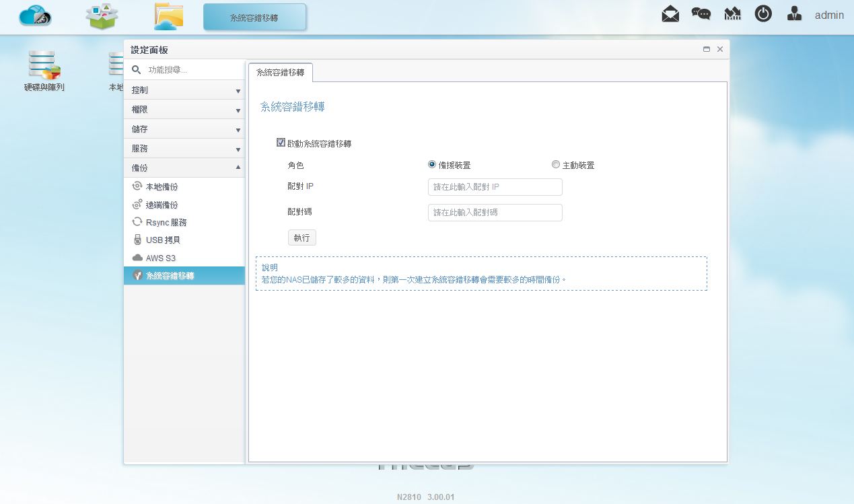The width and height of the screenshot is (854, 504).
Task: Click the 說明 note label
Action: tap(270, 268)
